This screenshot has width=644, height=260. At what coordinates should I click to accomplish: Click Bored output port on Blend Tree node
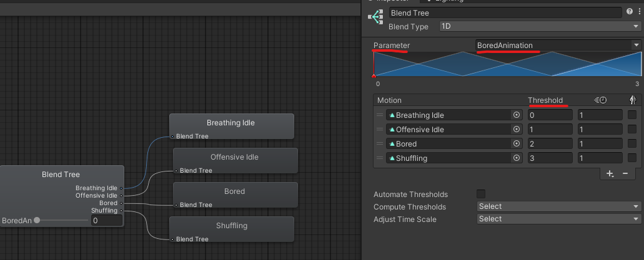[x=121, y=203]
